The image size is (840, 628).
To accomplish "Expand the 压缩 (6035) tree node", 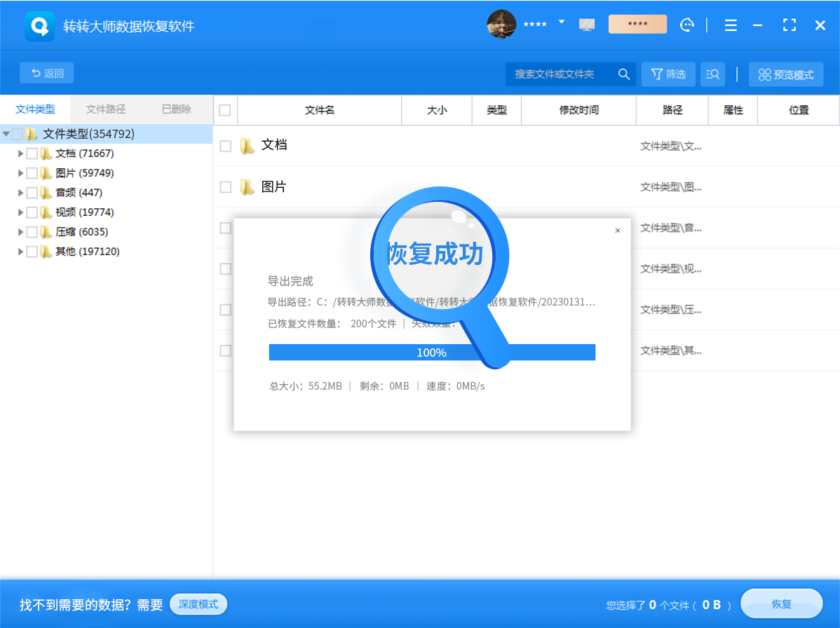I will point(20,232).
